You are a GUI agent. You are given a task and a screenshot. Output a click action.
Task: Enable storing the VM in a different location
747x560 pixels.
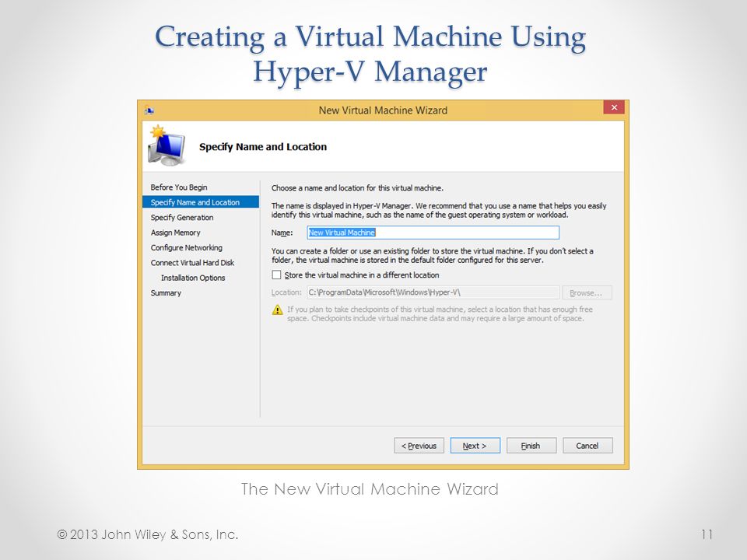point(276,275)
